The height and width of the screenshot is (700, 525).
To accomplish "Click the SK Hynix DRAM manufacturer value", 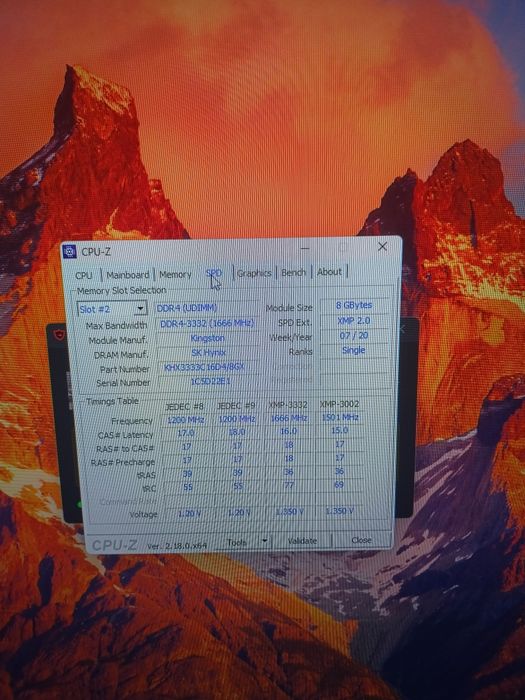I will 208,353.
